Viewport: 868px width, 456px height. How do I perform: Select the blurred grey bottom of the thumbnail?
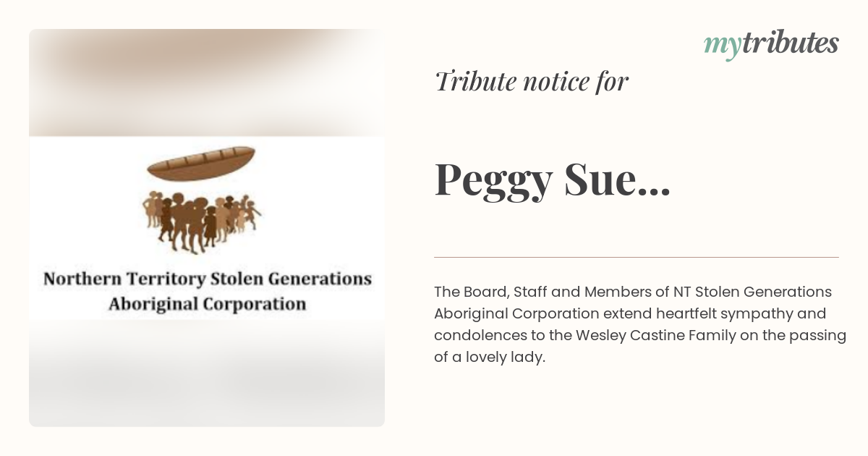click(x=207, y=373)
